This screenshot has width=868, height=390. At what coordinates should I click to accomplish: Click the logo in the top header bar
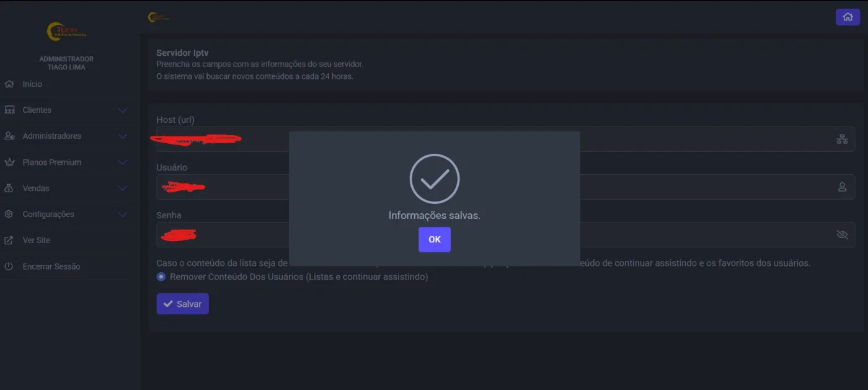pos(158,17)
